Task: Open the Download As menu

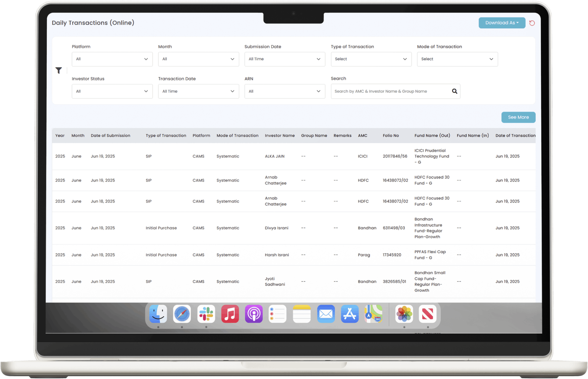Action: tap(502, 23)
